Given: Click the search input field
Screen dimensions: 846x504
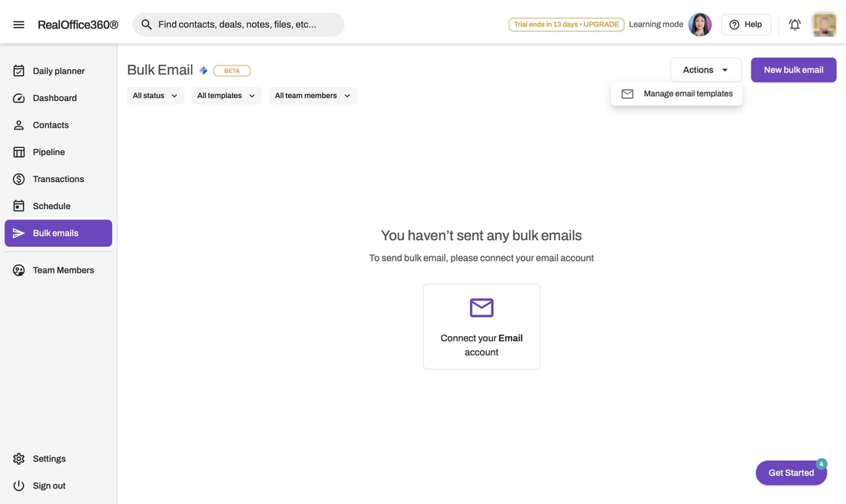Looking at the screenshot, I should (x=243, y=24).
